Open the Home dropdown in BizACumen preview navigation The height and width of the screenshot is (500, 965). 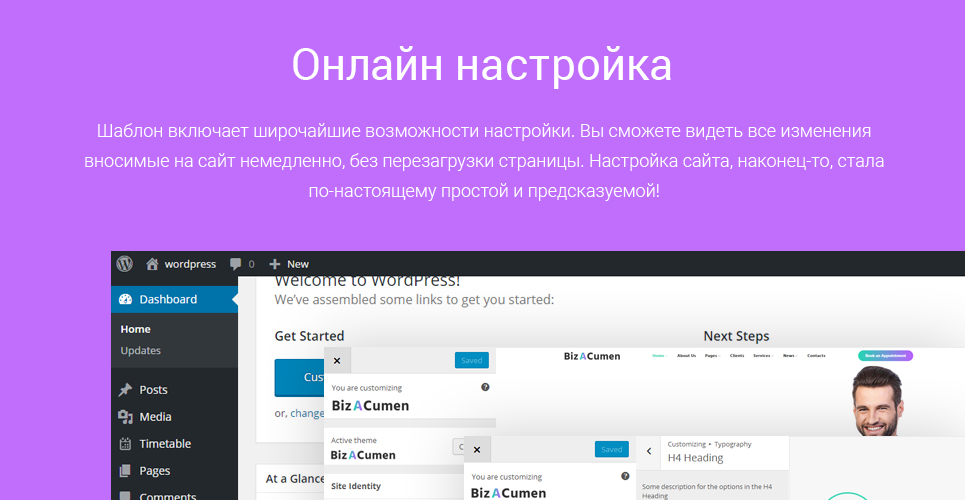[x=659, y=356]
